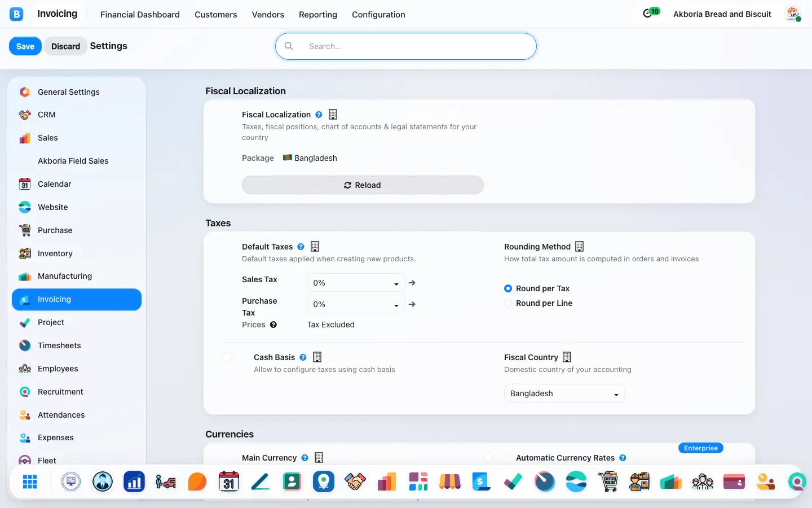Focus the settings Search field
This screenshot has height=508, width=812.
click(x=406, y=46)
